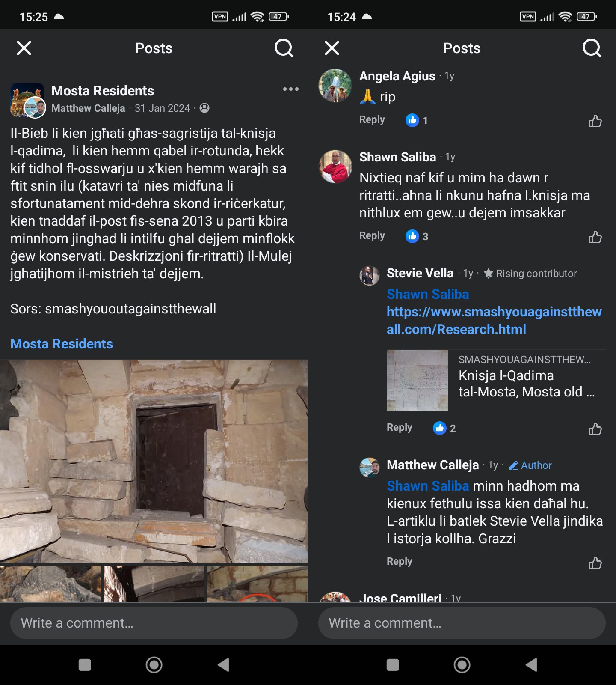Open the main doorway photo

pos(154,461)
